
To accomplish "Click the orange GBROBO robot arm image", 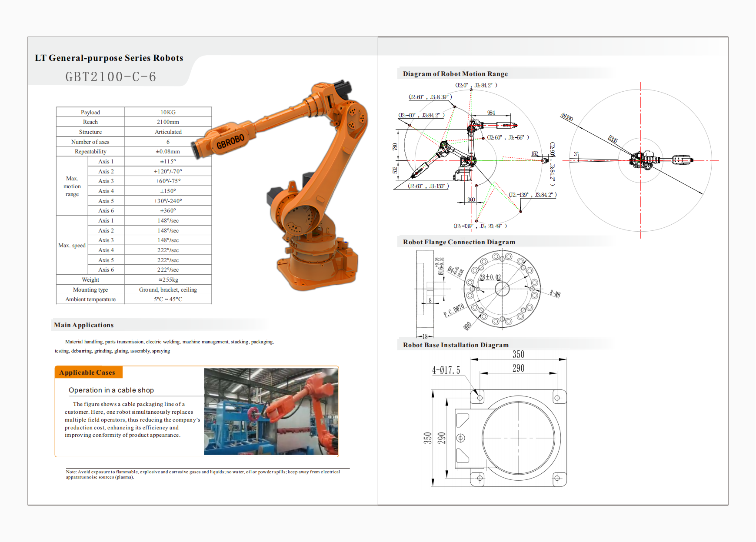I will pyautogui.click(x=304, y=183).
